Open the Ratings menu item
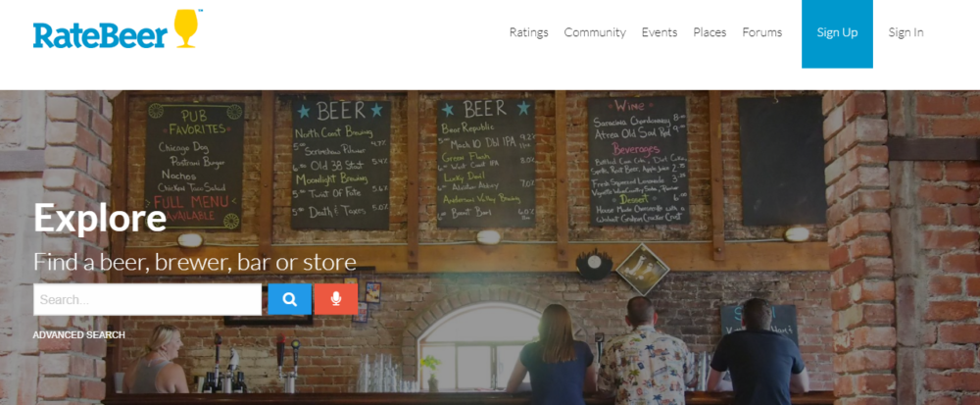Viewport: 980px width, 405px height. pos(529,32)
